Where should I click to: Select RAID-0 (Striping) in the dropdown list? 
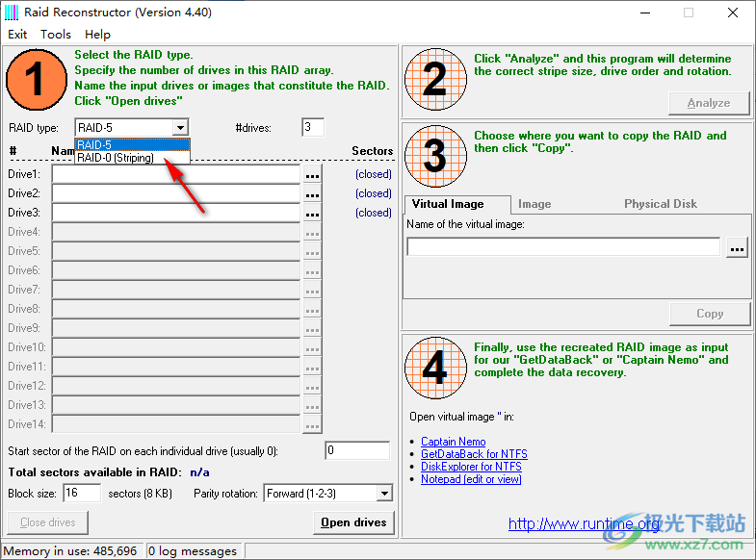click(133, 158)
